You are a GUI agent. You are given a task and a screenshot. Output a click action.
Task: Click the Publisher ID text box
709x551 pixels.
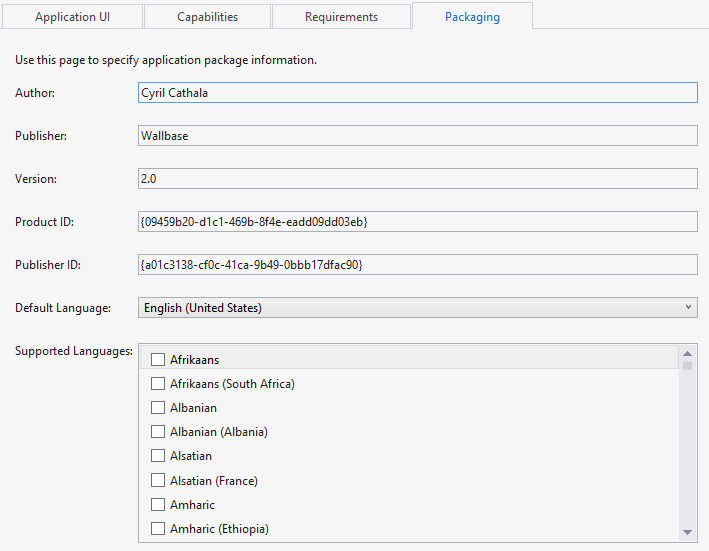pos(417,265)
